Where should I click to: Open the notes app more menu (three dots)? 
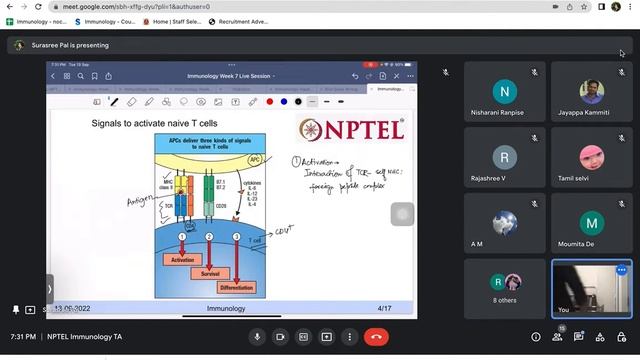[410, 76]
